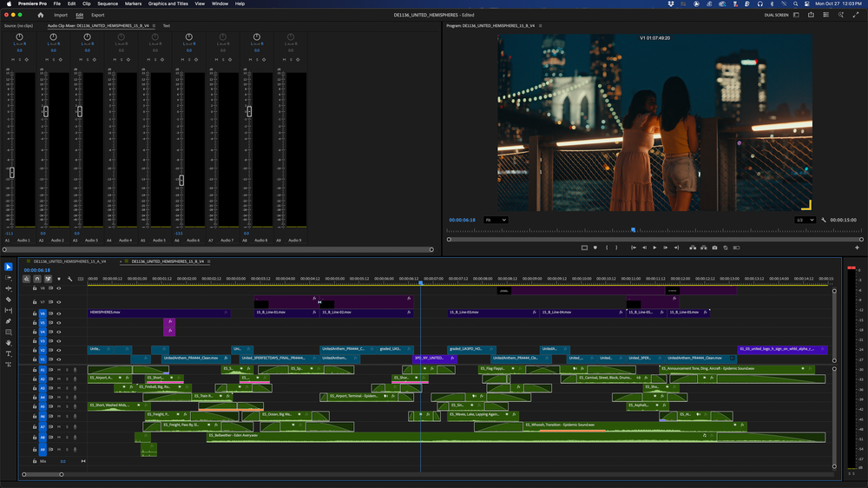868x488 pixels.
Task: Switch to the Source (no clips) tab
Action: (18, 26)
